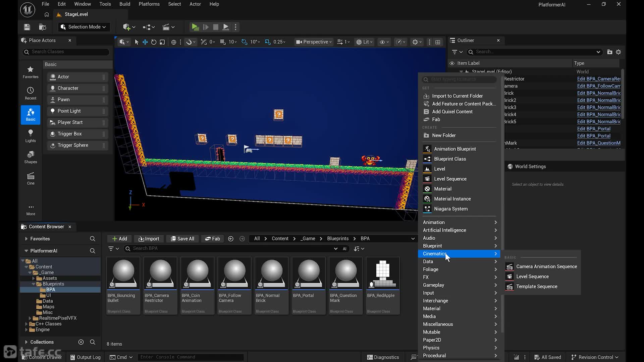Expand the RealtimePixelVFX folder
644x362 pixels.
pyautogui.click(x=30, y=318)
